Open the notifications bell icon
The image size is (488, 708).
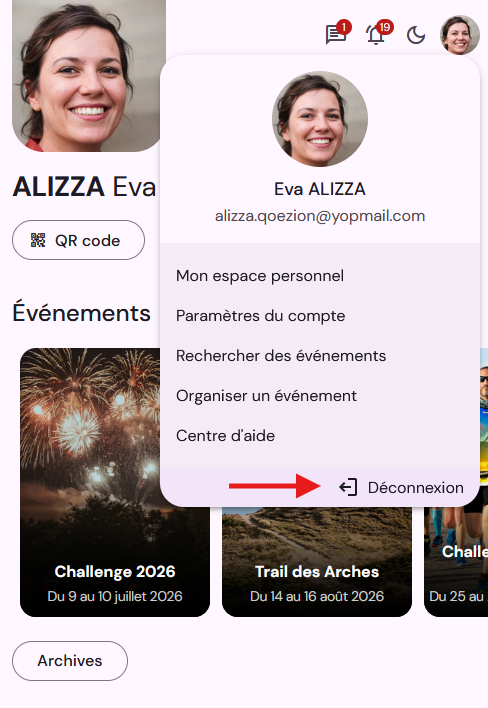pyautogui.click(x=377, y=34)
